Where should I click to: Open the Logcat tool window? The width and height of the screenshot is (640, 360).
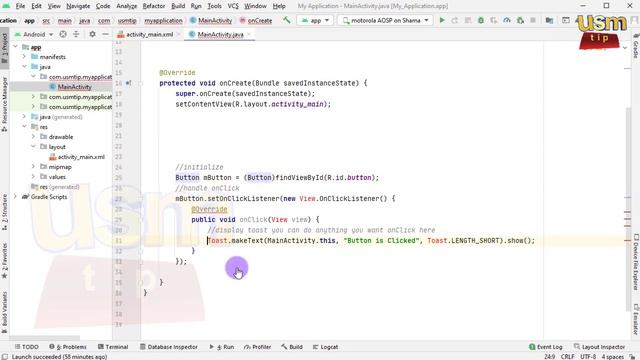325,347
